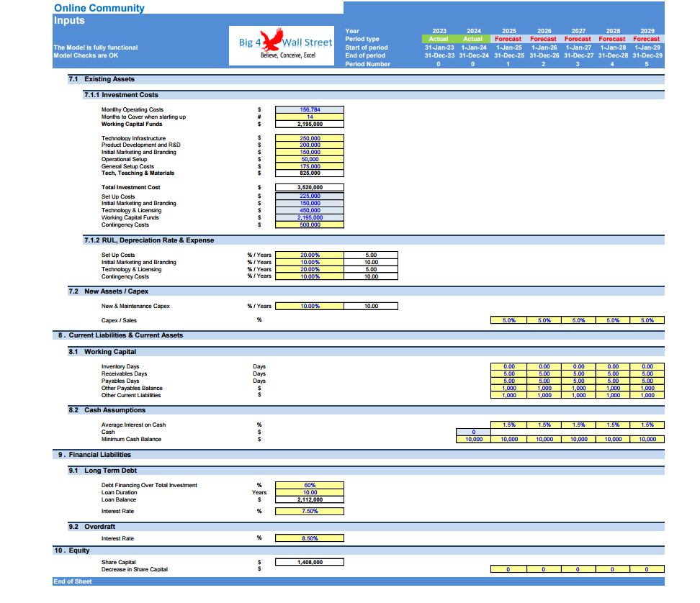Click the 2029 Receivables Days cell
Viewport: 700px width, 603px height.
coord(647,373)
